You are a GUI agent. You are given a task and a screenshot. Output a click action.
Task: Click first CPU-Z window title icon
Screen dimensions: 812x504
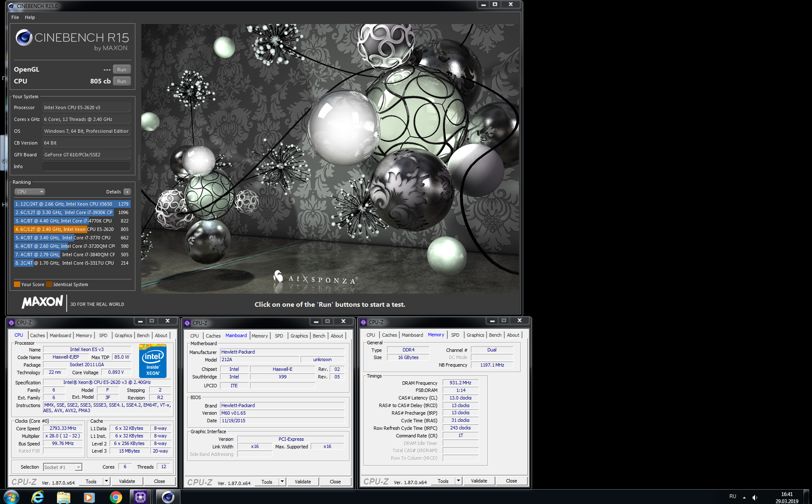[11, 323]
